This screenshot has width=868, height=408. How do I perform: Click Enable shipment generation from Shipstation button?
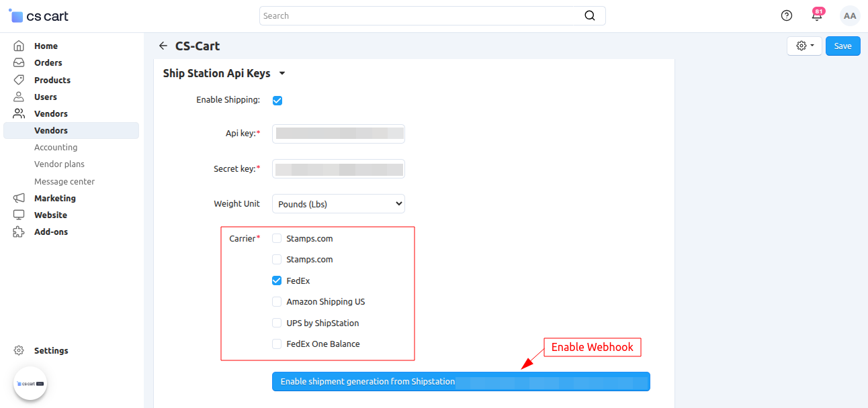coord(460,382)
